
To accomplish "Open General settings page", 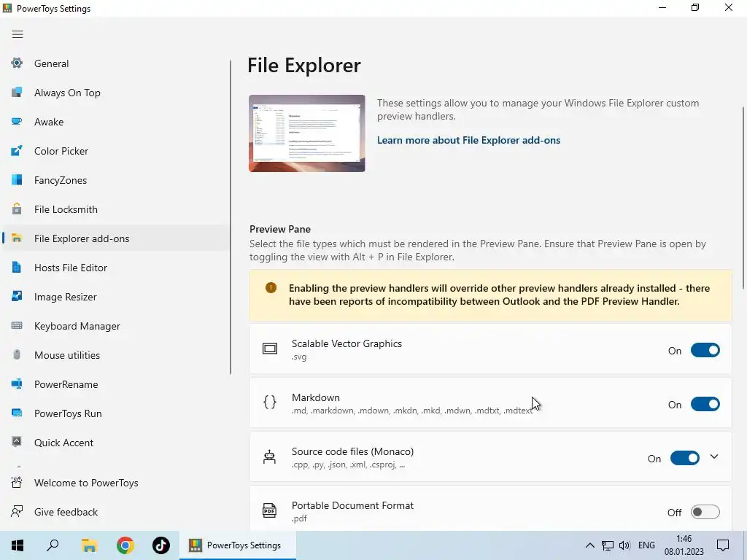I will 116,63.
